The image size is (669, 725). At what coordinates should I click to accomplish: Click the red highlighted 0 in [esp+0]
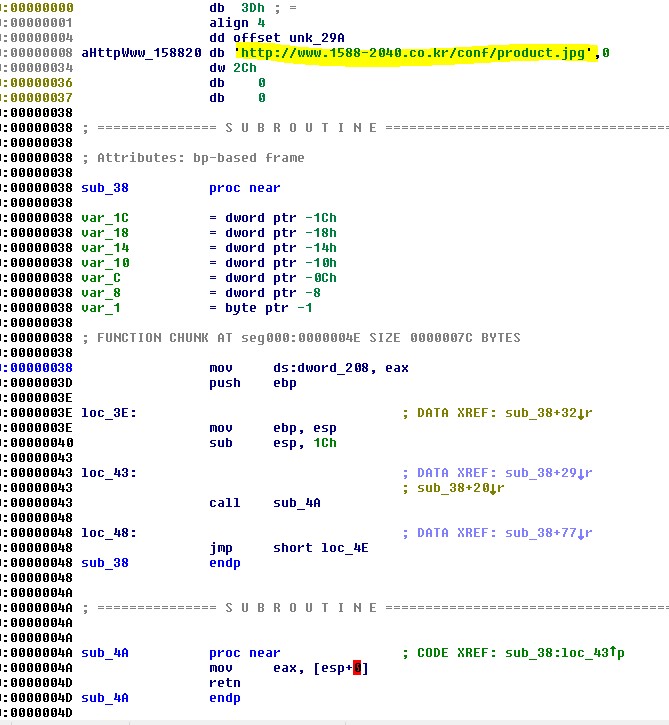[x=357, y=668]
